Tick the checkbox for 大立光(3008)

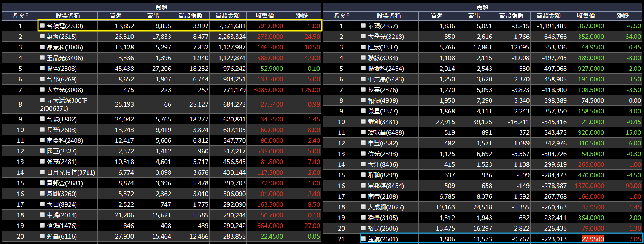click(x=42, y=89)
